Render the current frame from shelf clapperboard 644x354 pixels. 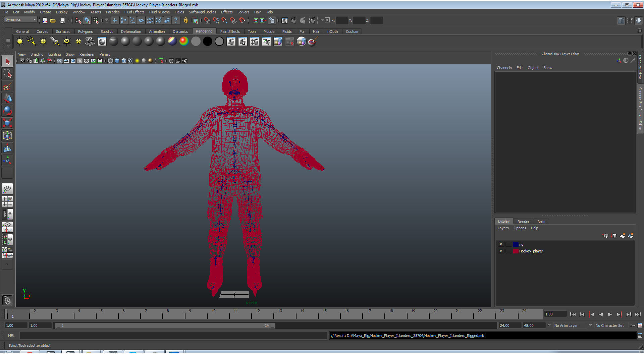point(231,41)
